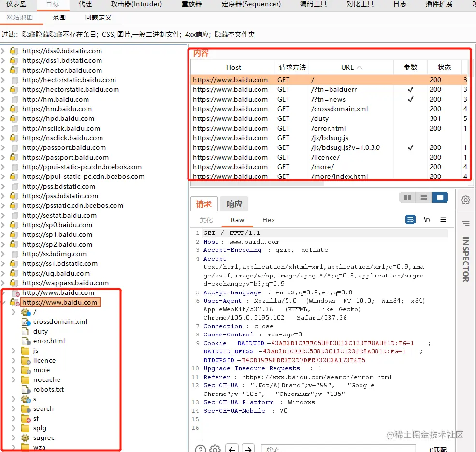Open the 仪表盘 dashboard tab
This screenshot has height=452, width=476.
[x=16, y=4]
